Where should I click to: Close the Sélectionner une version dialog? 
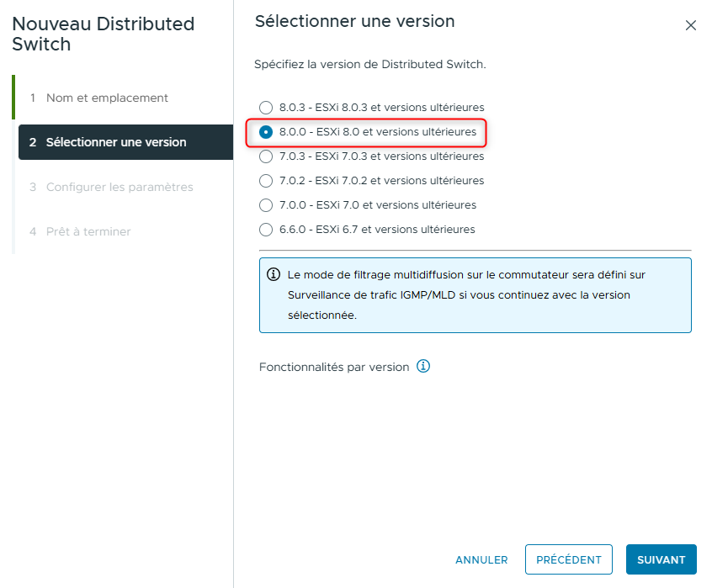691,25
